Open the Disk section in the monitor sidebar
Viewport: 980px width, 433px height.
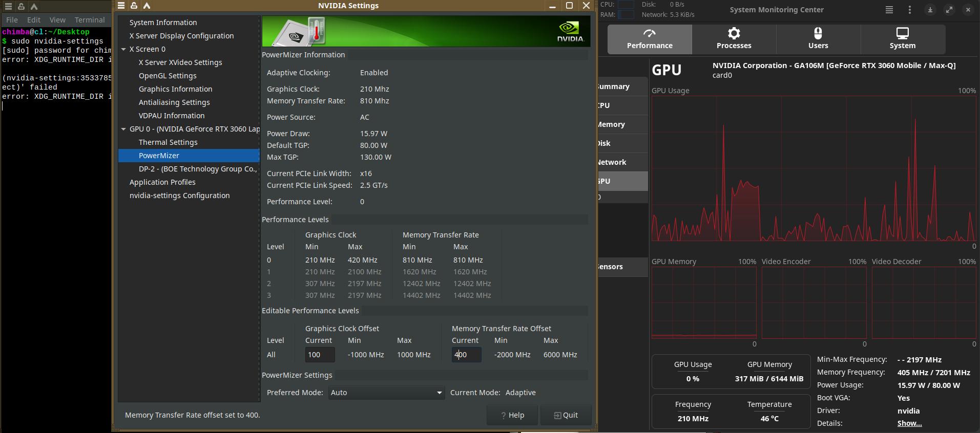click(623, 143)
